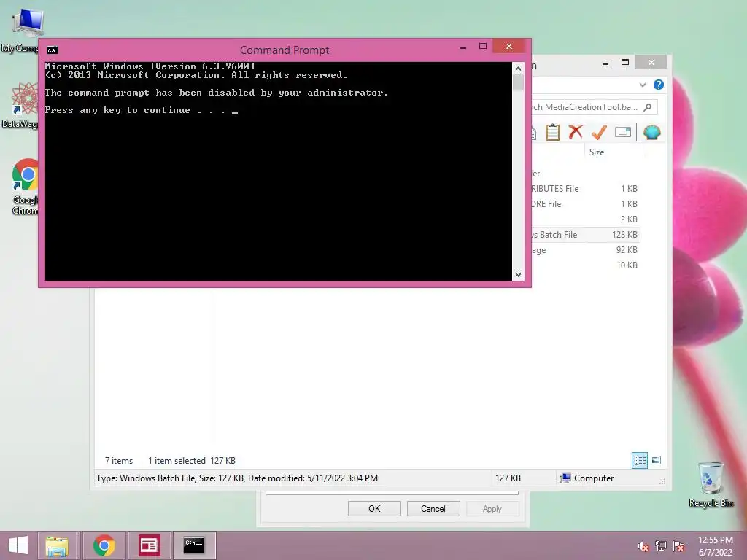This screenshot has width=747, height=560.
Task: Close the Command Prompt window
Action: (x=509, y=46)
